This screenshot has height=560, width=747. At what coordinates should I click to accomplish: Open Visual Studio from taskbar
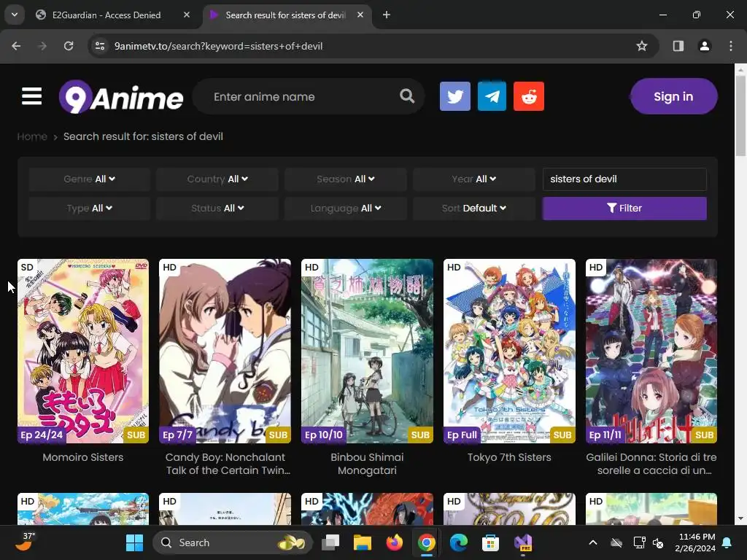click(x=522, y=542)
